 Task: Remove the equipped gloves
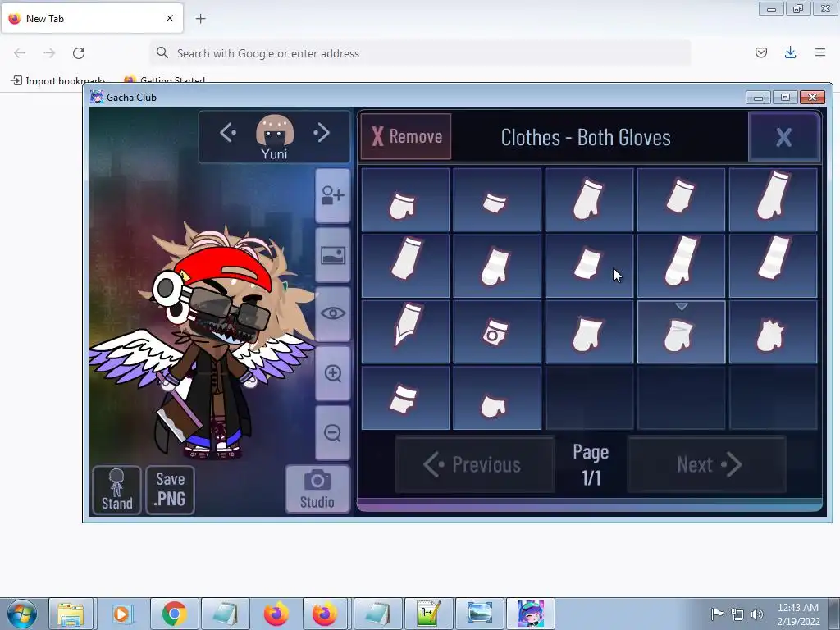tap(406, 137)
